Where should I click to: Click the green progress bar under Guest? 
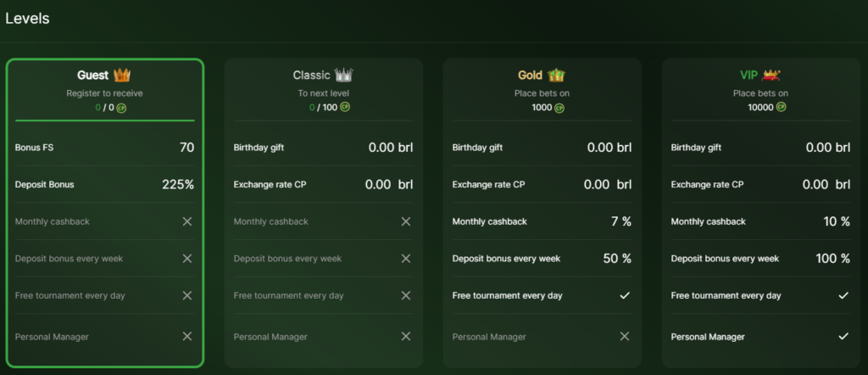pyautogui.click(x=105, y=120)
